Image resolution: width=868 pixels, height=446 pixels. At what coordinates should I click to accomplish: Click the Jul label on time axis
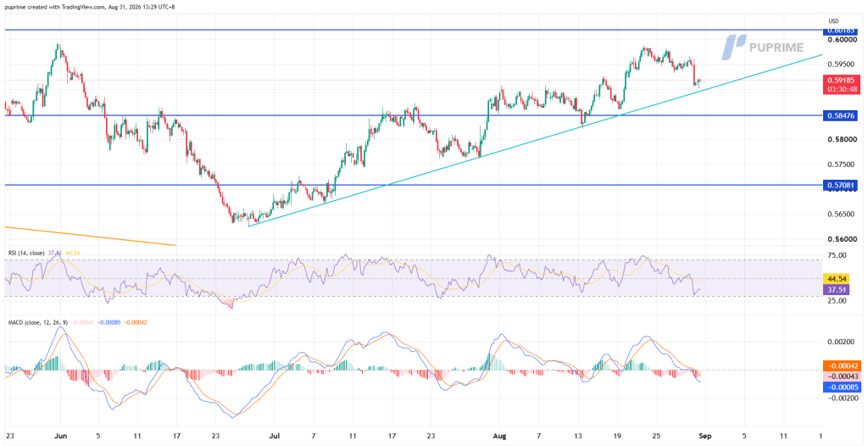pos(275,436)
